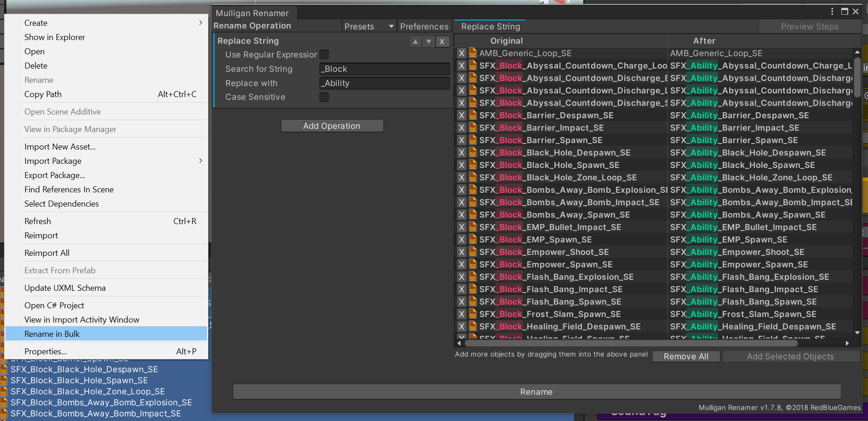Viewport: 868px width, 421px height.
Task: Remove SFX_Block_Barrier_Impact_SE row via X
Action: coord(461,128)
